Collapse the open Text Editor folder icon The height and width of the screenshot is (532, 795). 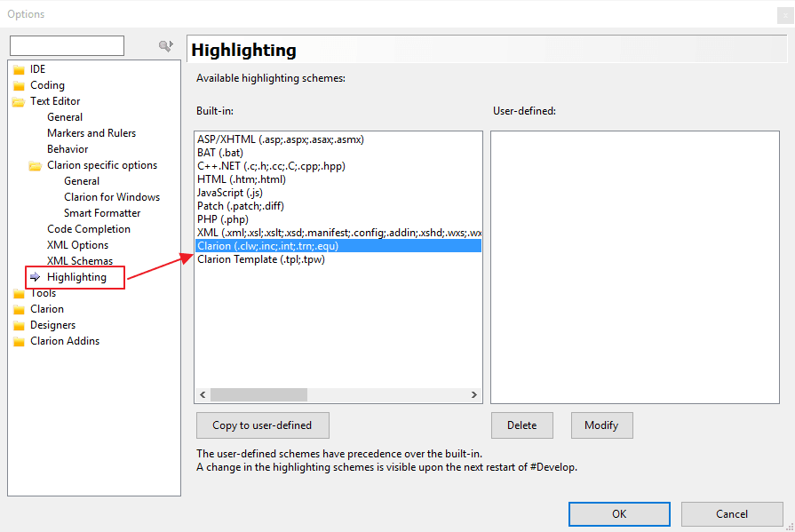(x=19, y=102)
